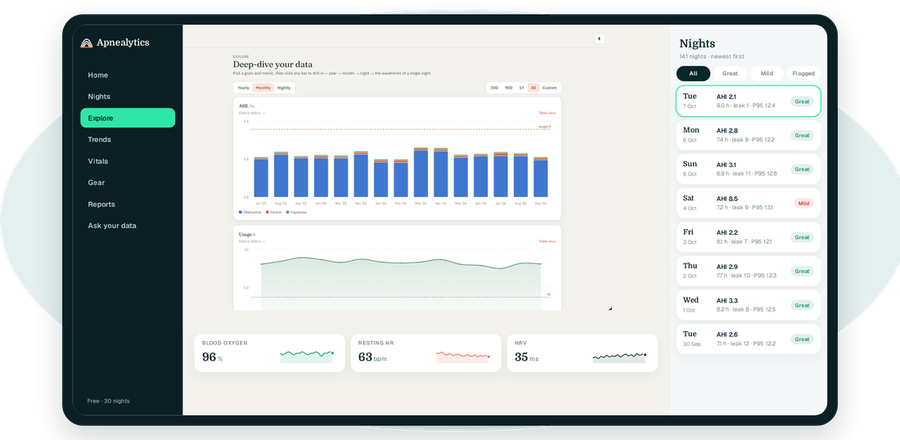Click the Blood Oxygen sparkline
This screenshot has width=900, height=440.
click(x=307, y=356)
